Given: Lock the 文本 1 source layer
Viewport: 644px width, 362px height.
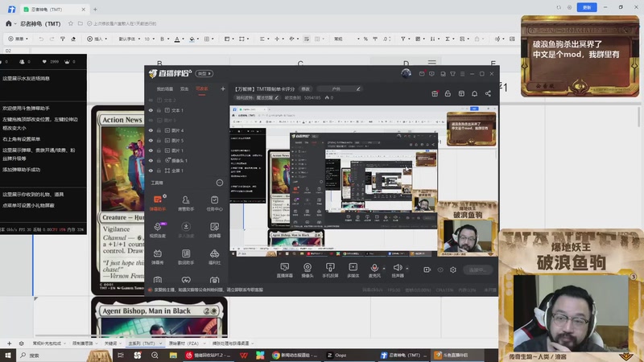Looking at the screenshot, I should point(159,110).
